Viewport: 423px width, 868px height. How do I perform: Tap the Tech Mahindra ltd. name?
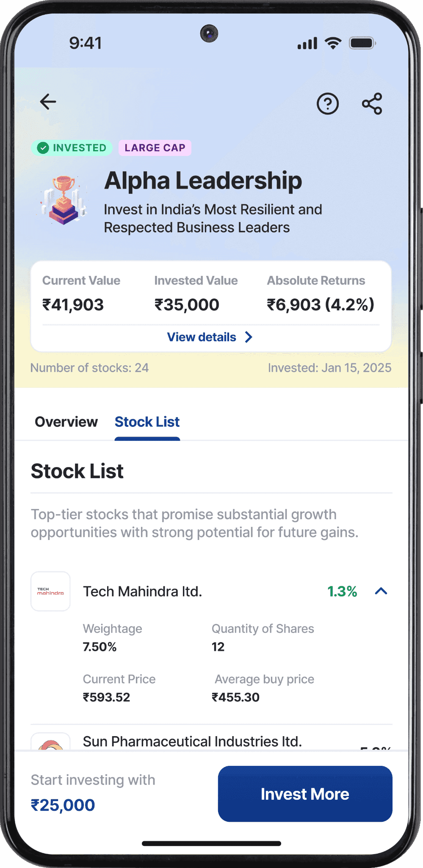142,592
